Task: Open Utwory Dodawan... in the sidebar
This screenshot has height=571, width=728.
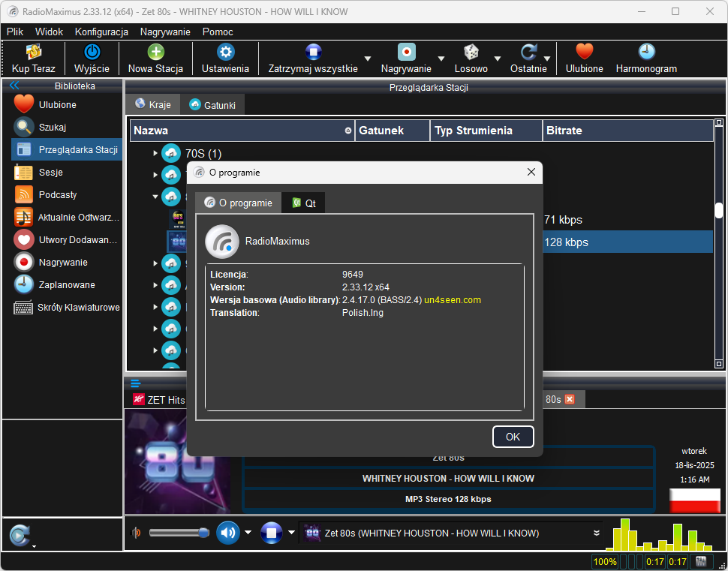Action: tap(65, 239)
